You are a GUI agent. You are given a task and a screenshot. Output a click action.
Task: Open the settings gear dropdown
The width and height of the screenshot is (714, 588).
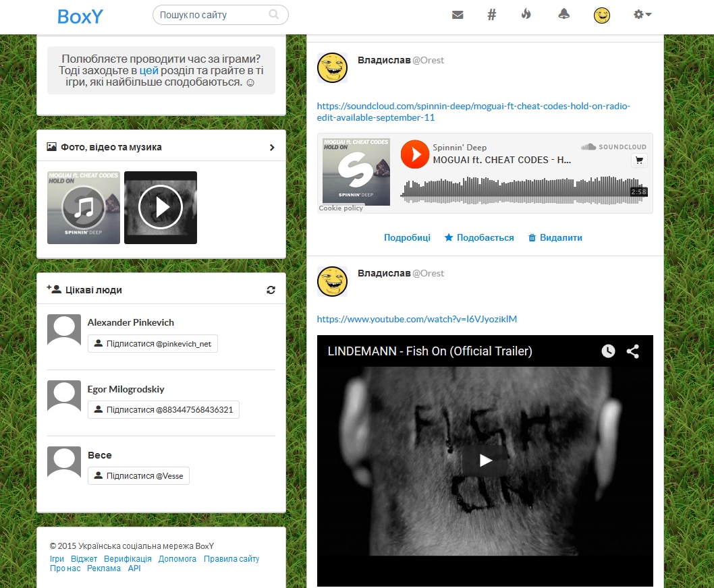click(642, 15)
